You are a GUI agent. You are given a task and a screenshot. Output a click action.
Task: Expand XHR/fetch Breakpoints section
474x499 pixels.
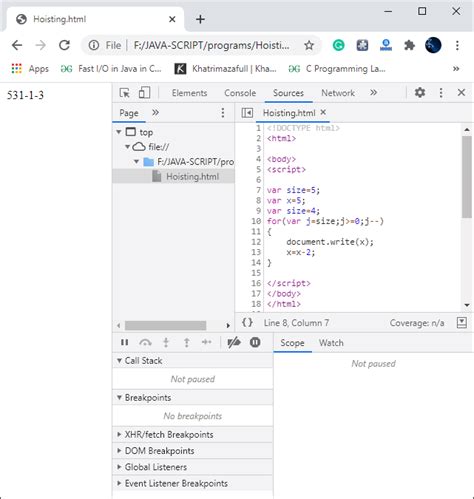[x=193, y=435]
